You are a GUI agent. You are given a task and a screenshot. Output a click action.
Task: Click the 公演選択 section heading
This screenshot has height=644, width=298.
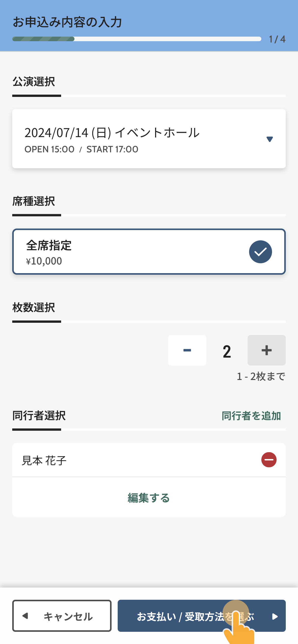pyautogui.click(x=34, y=82)
